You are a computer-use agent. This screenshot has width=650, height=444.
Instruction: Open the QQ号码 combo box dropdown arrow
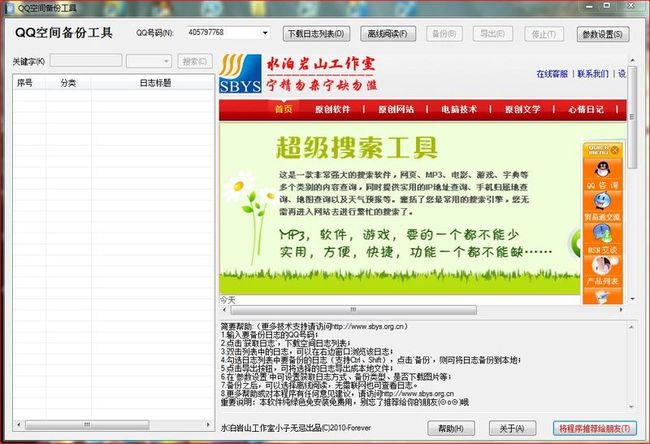point(265,33)
